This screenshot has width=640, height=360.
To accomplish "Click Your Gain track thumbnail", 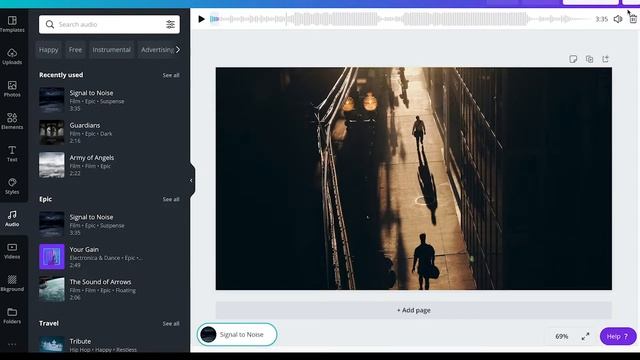I will coord(52,257).
